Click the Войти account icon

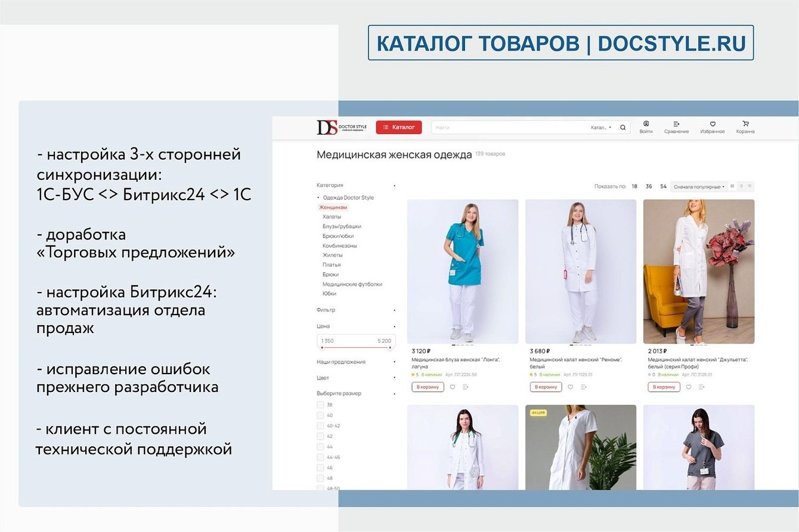646,124
